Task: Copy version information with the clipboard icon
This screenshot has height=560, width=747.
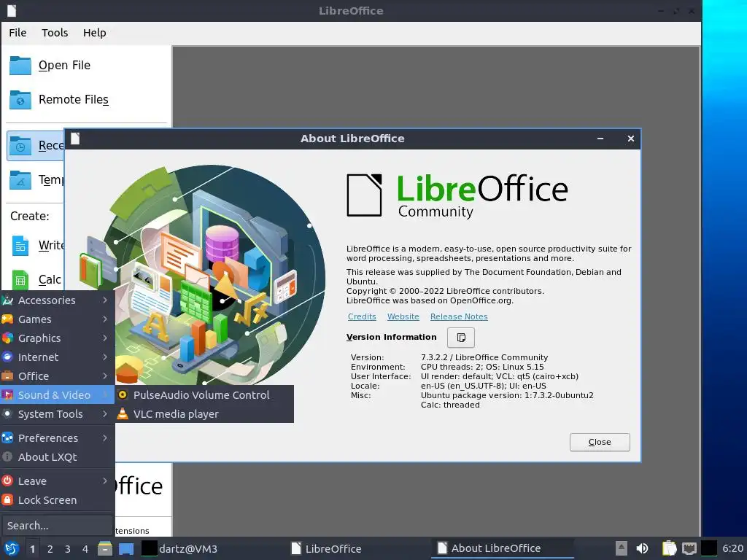Action: pos(461,337)
